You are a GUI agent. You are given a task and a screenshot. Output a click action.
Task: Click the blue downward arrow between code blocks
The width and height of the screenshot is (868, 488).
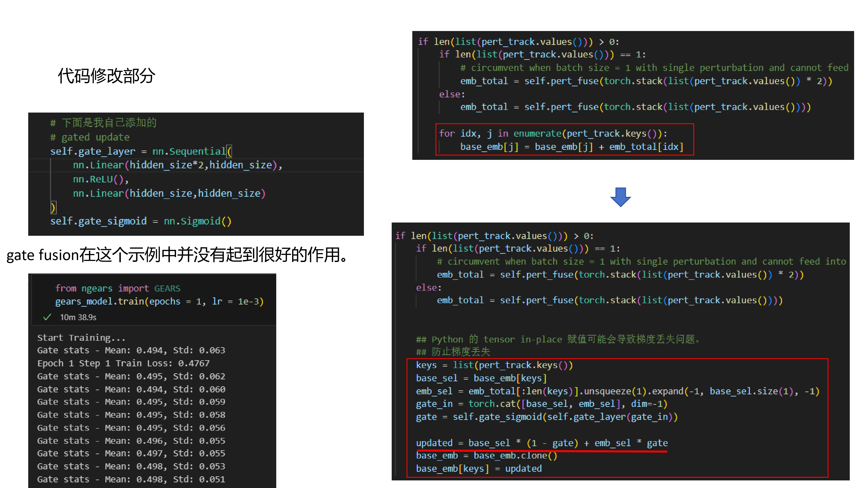pos(620,197)
